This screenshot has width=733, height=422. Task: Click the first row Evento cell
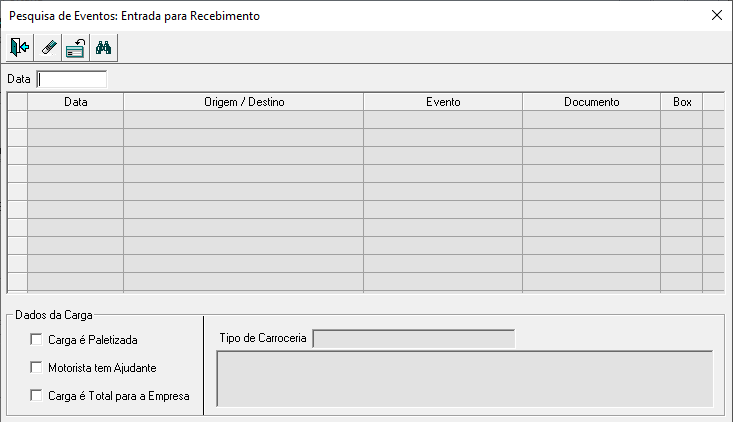[x=442, y=120]
